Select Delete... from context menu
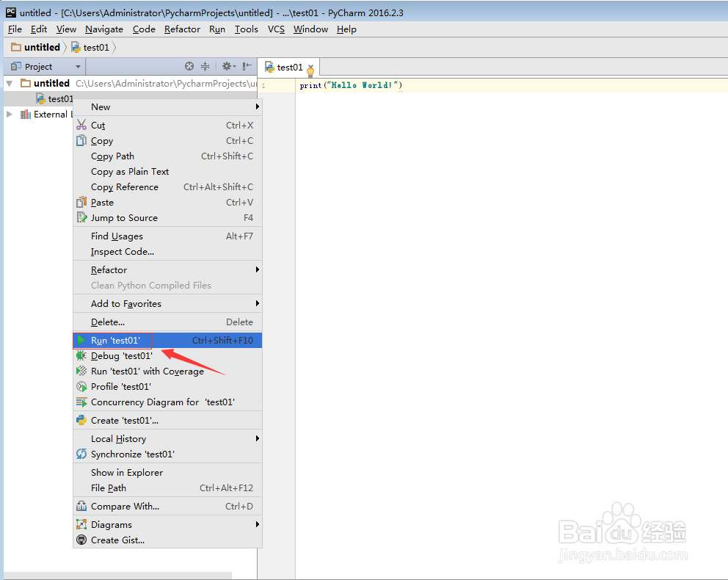This screenshot has width=728, height=580. tap(167, 322)
